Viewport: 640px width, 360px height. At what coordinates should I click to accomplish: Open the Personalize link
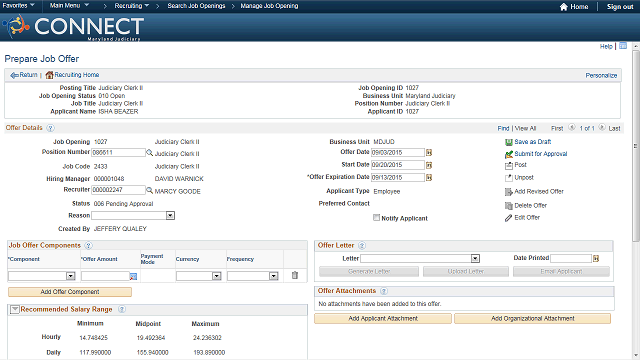(601, 76)
